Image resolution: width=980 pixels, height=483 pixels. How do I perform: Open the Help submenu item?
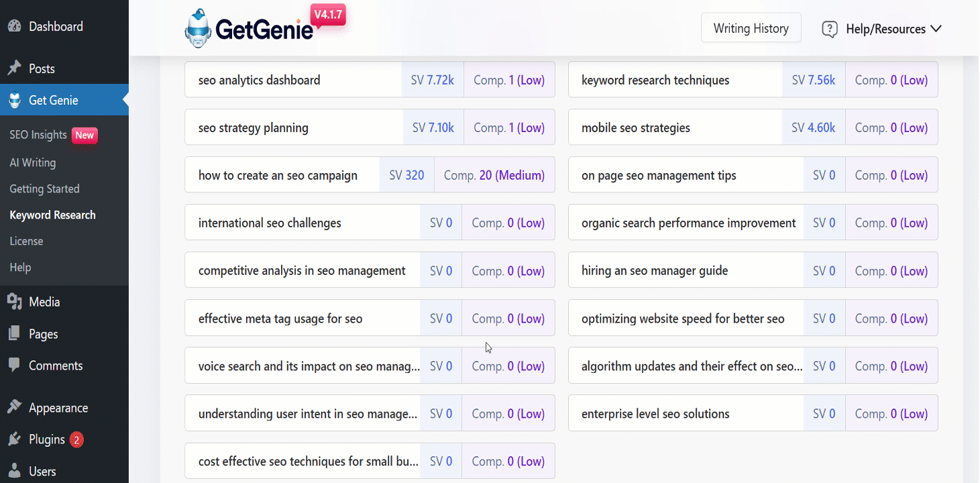click(20, 267)
